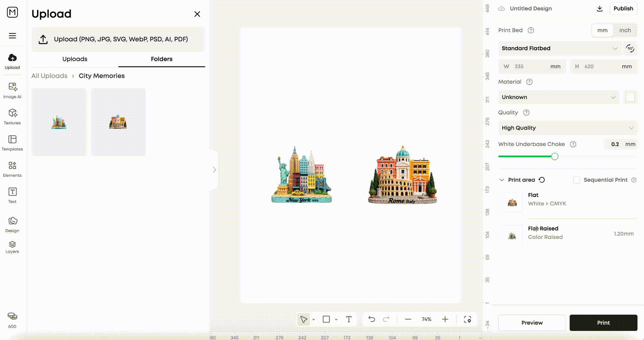This screenshot has width=644, height=340.
Task: Reset the print area
Action: click(542, 180)
